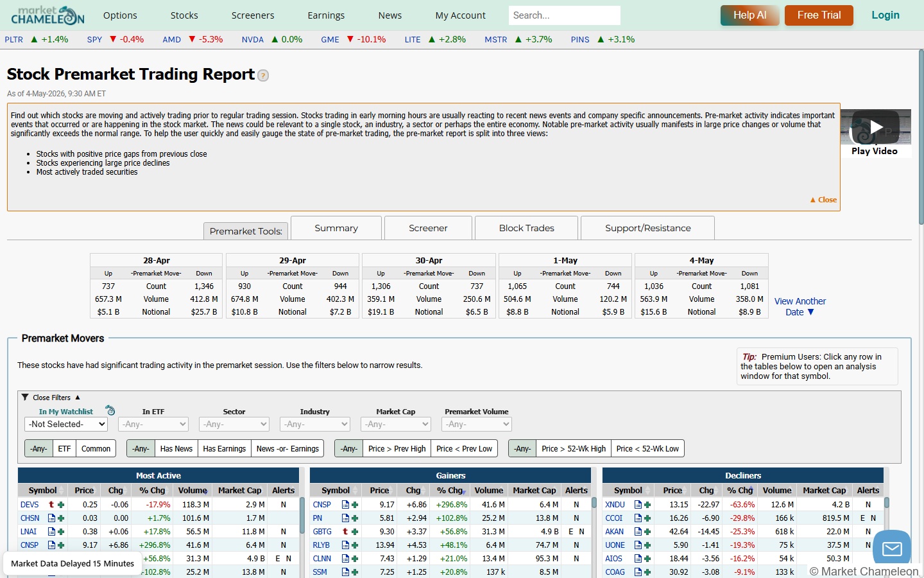Image resolution: width=924 pixels, height=578 pixels.
Task: Add CCOI to watchlist via green plus
Action: [x=647, y=518]
